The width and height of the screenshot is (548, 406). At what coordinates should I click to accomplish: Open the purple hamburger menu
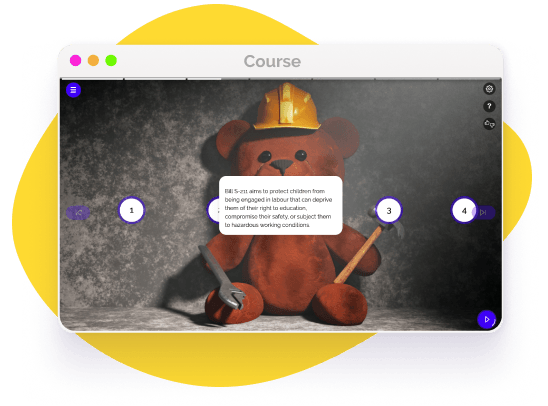pyautogui.click(x=73, y=90)
